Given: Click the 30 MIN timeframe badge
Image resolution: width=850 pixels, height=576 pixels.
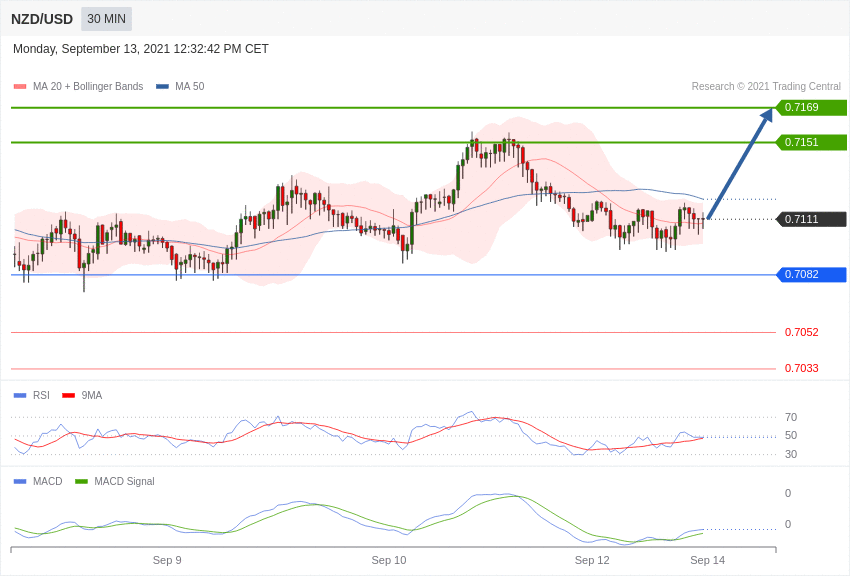Looking at the screenshot, I should pyautogui.click(x=106, y=19).
